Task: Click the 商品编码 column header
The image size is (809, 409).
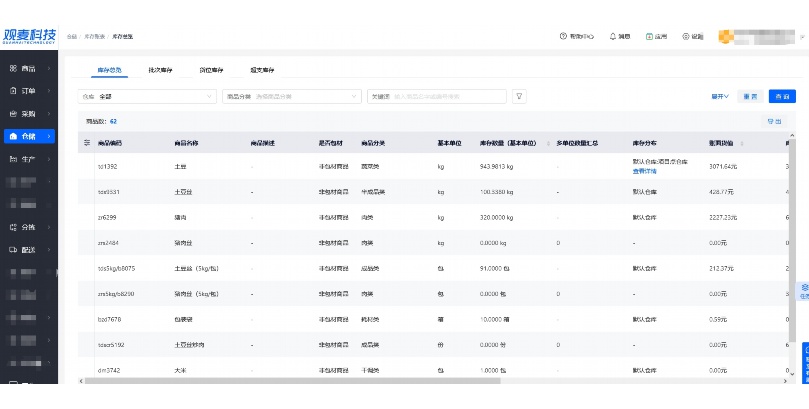Action: (110, 143)
